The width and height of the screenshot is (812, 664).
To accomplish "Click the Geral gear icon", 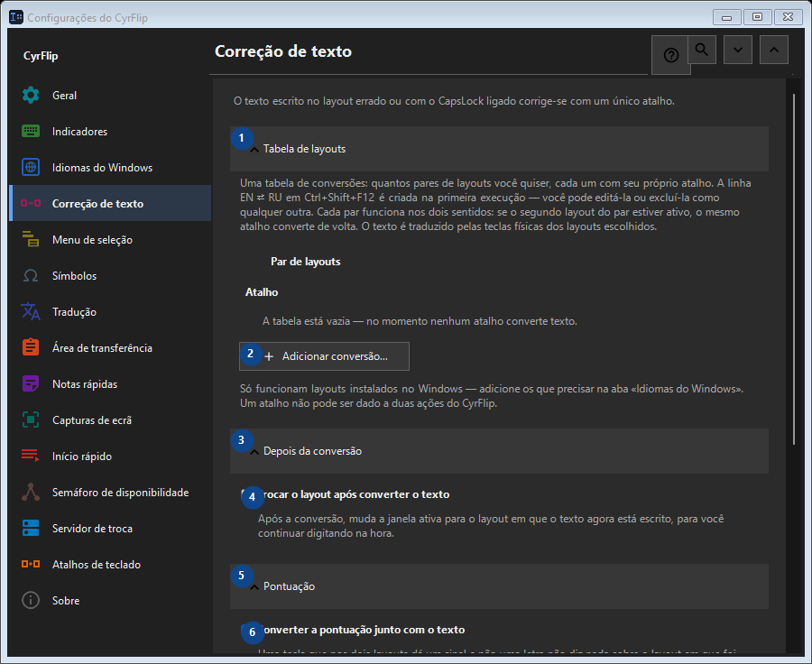I will [31, 96].
